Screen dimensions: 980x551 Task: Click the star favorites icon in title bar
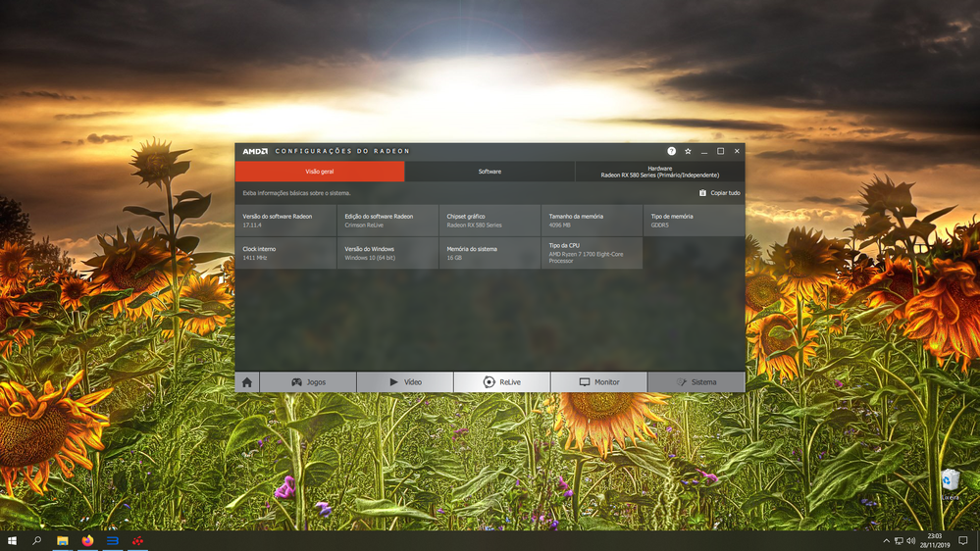point(688,151)
